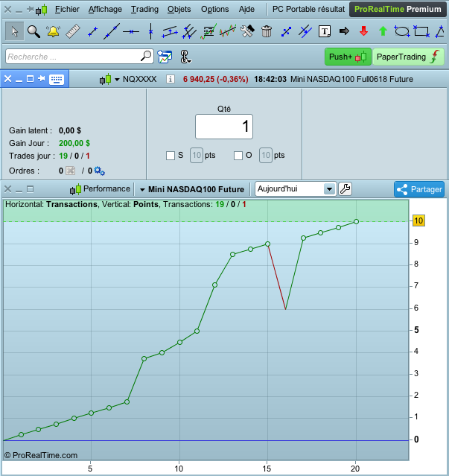The width and height of the screenshot is (449, 476).
Task: Open the instrument info icon
Action: pos(171,79)
